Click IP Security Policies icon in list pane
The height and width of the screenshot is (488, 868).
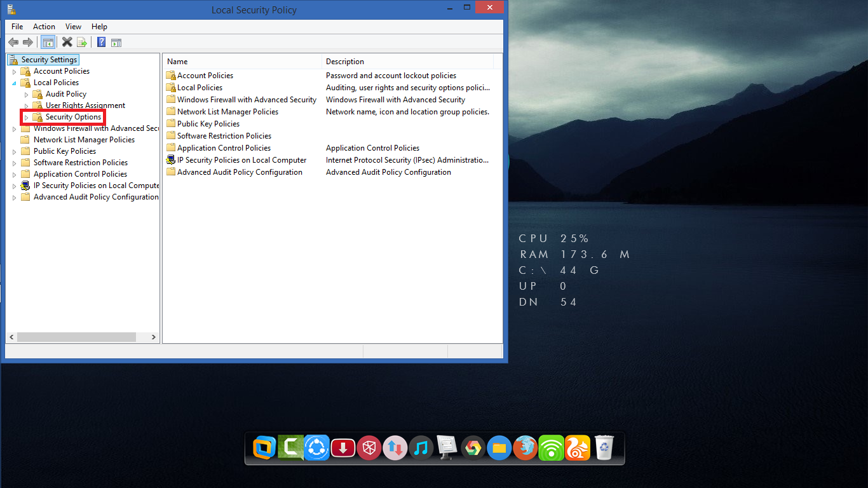coord(170,160)
